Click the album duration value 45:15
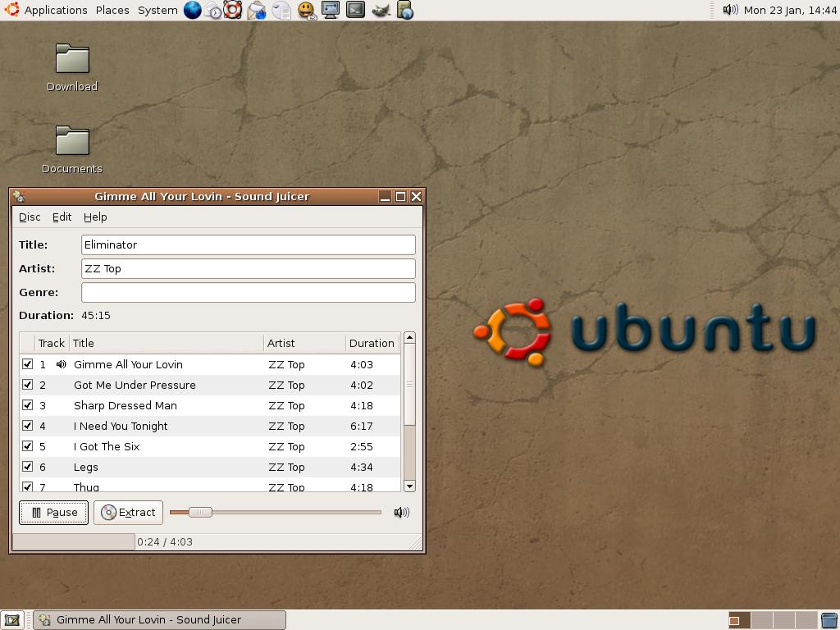The image size is (840, 630). click(x=96, y=316)
